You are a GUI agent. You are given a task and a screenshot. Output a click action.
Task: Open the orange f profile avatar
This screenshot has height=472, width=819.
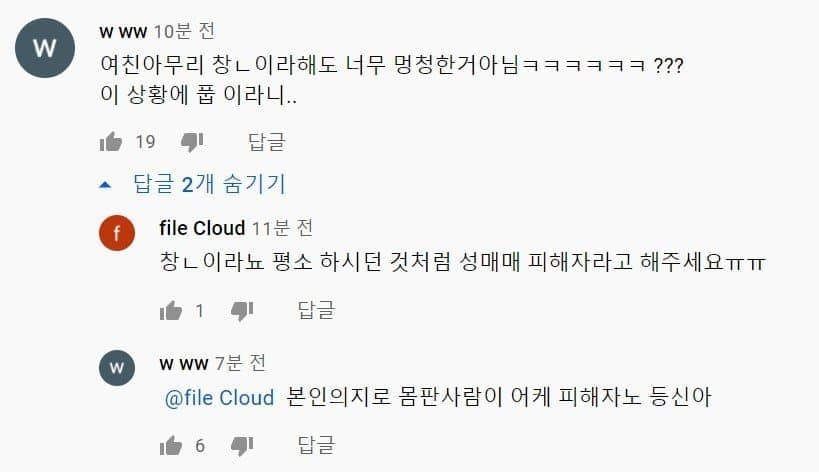click(x=117, y=233)
